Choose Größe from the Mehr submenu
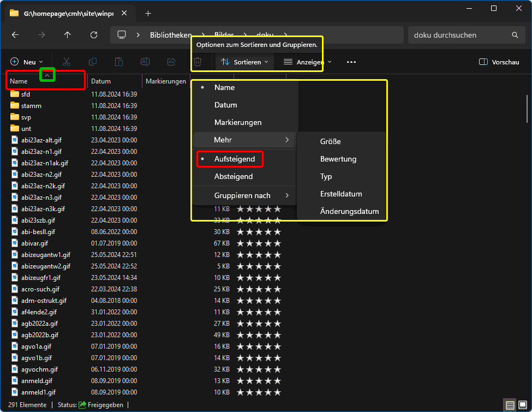The height and width of the screenshot is (412, 532). click(330, 142)
